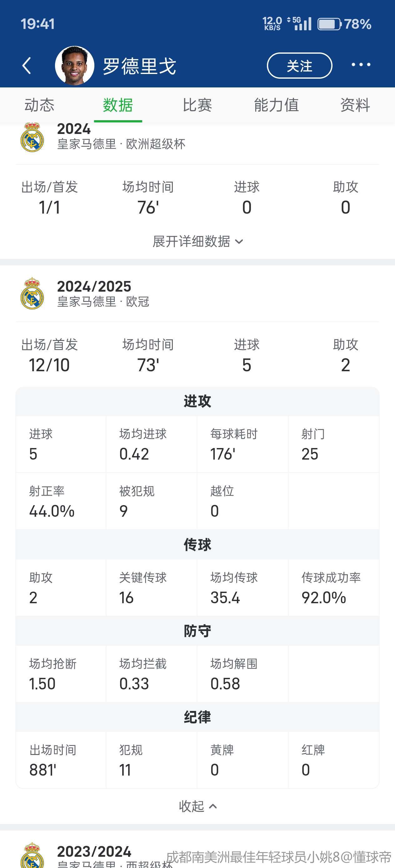Tap the Rodrygo player avatar photo
Viewport: 395px width, 868px height.
(75, 65)
